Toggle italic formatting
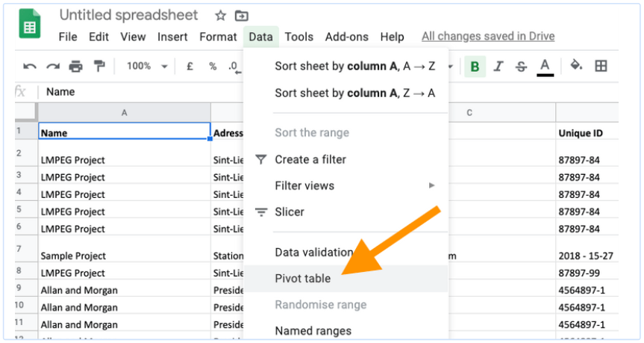 click(x=498, y=67)
